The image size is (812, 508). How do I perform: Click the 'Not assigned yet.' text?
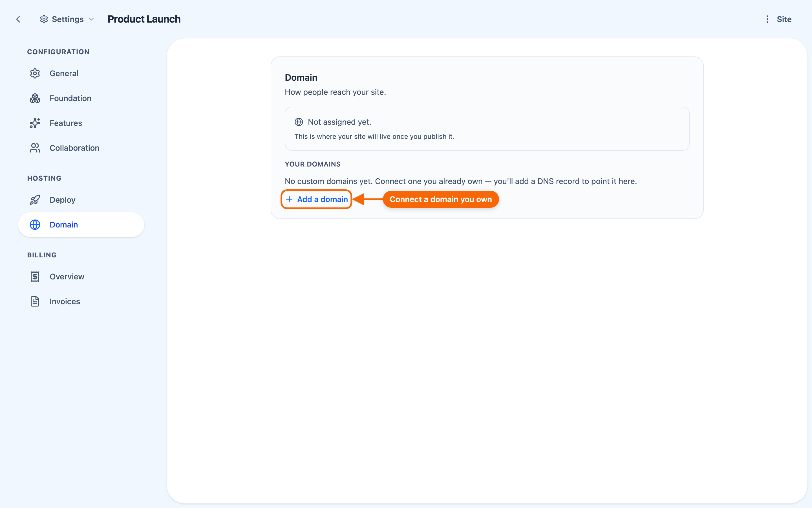(339, 122)
